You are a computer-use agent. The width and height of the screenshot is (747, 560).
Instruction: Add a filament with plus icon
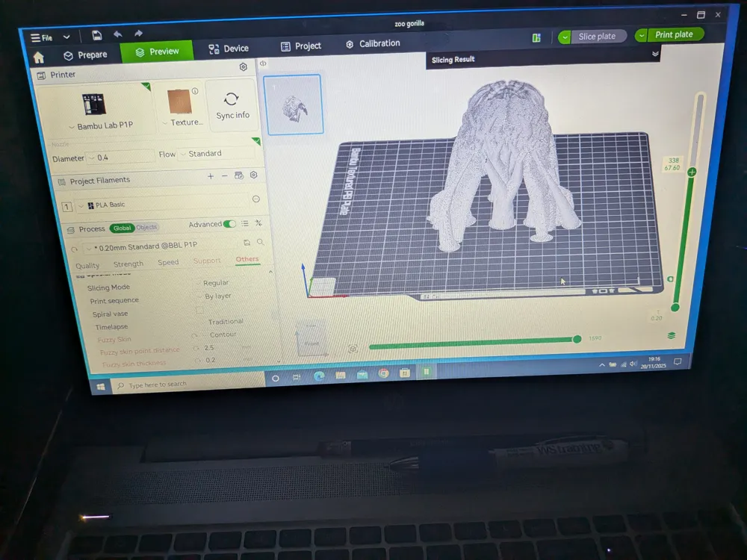(210, 176)
